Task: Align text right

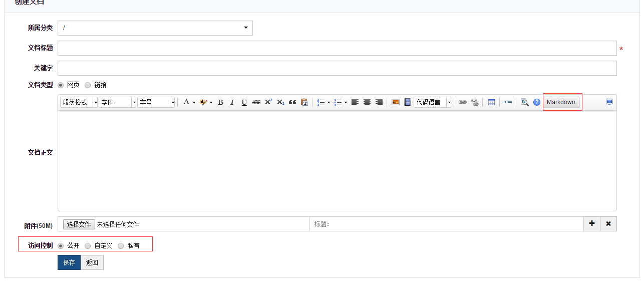Action: point(379,102)
